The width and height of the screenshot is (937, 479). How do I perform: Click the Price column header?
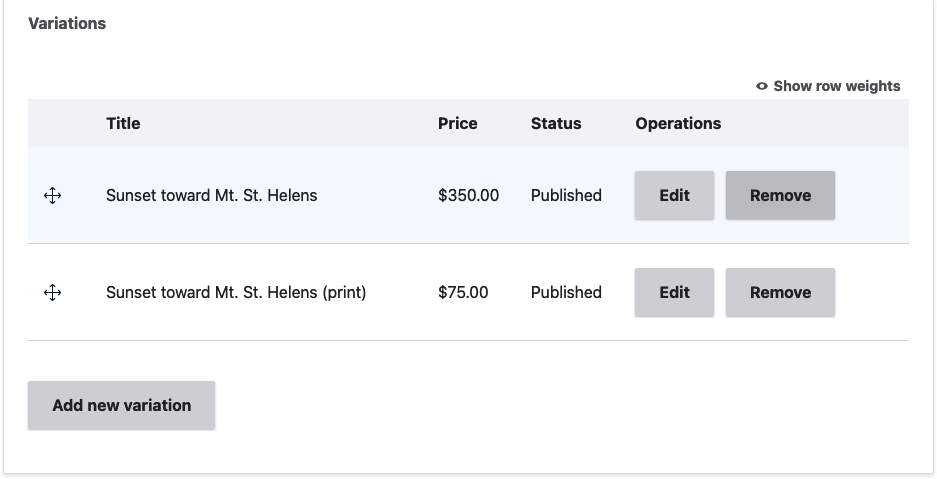click(x=457, y=123)
